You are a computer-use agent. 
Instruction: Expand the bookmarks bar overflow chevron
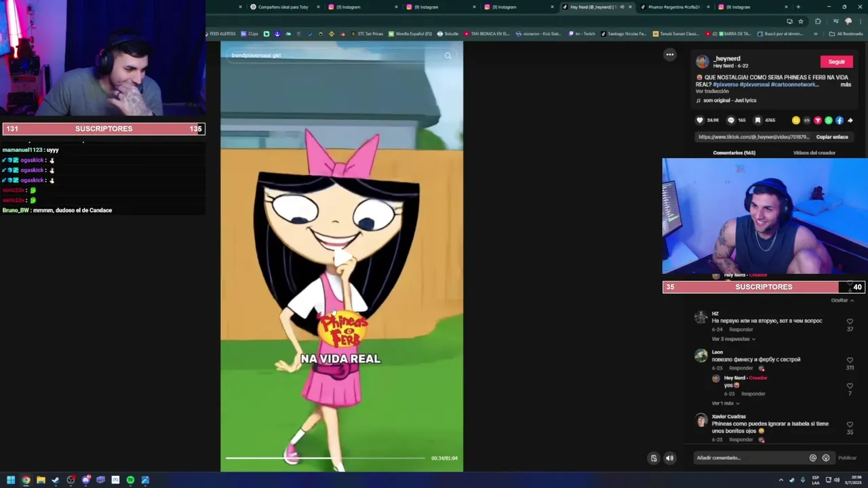point(816,34)
